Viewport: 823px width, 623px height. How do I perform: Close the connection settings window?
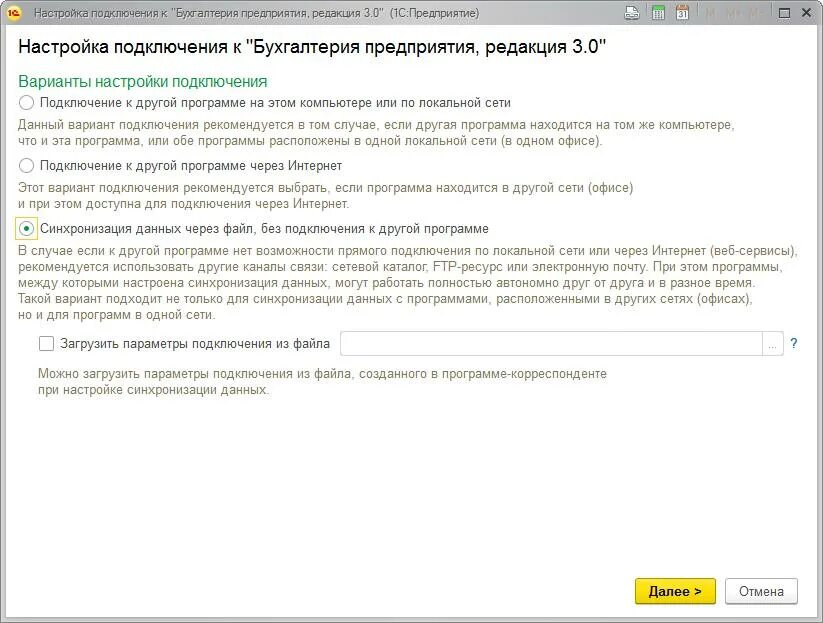point(807,13)
